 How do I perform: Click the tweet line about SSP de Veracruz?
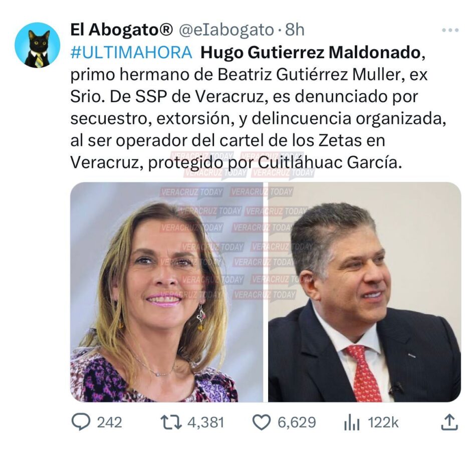pos(244,97)
